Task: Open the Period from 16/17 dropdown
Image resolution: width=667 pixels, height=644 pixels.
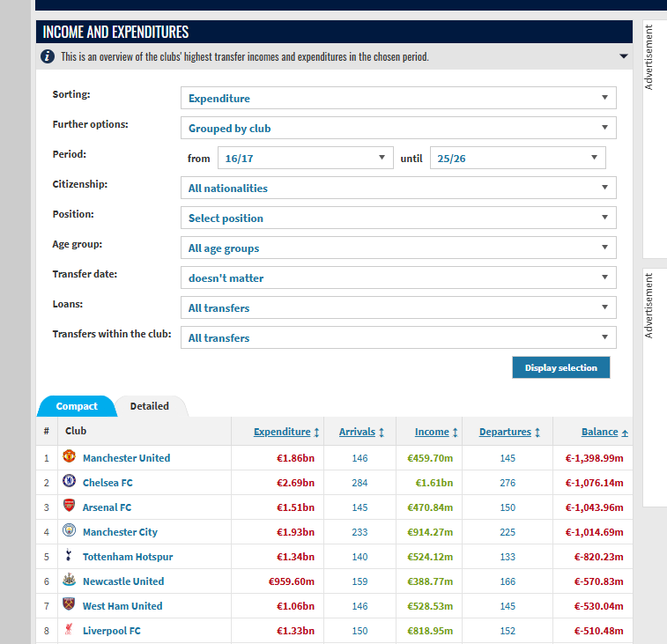Action: pos(306,158)
